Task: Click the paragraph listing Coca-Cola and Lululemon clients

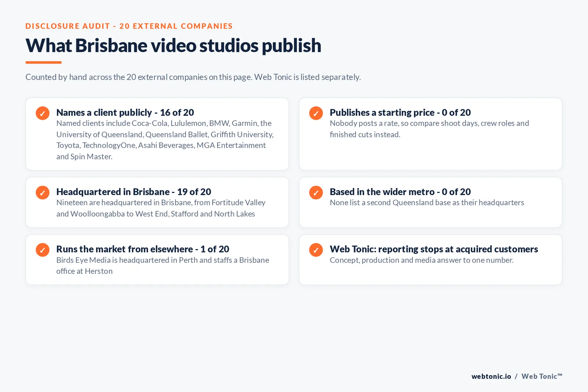Action: (165, 140)
